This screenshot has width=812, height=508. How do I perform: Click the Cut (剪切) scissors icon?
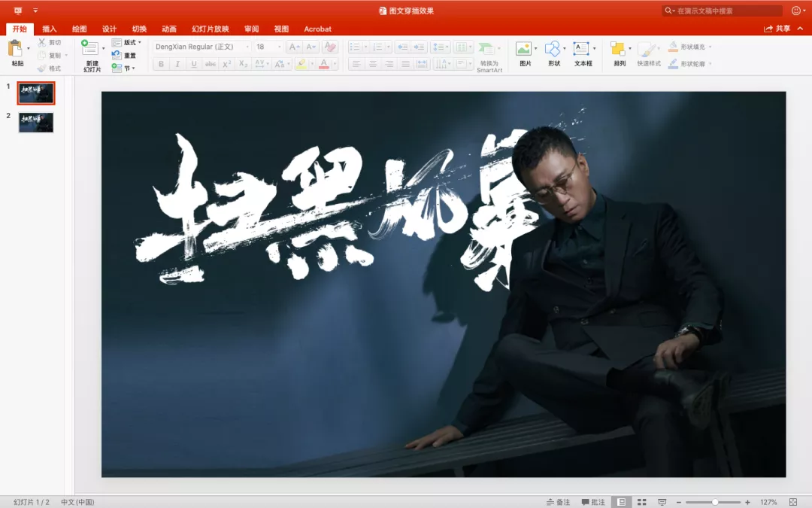pyautogui.click(x=41, y=42)
